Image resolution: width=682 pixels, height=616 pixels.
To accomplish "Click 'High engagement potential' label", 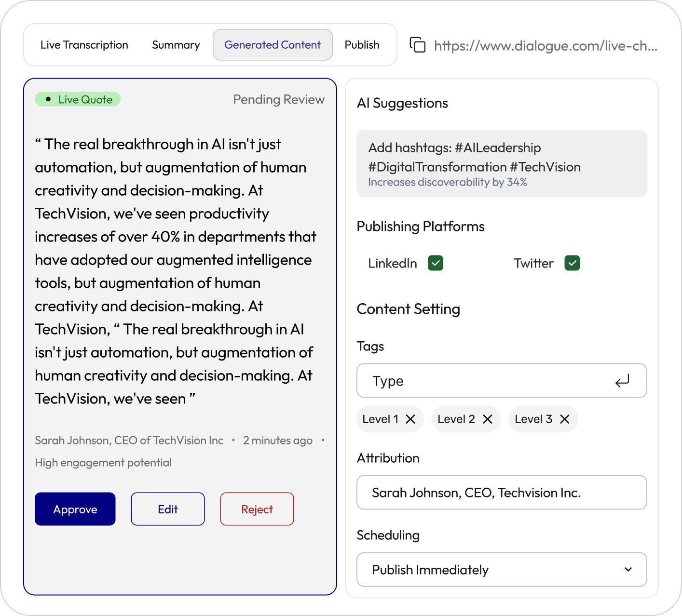I will coord(103,463).
